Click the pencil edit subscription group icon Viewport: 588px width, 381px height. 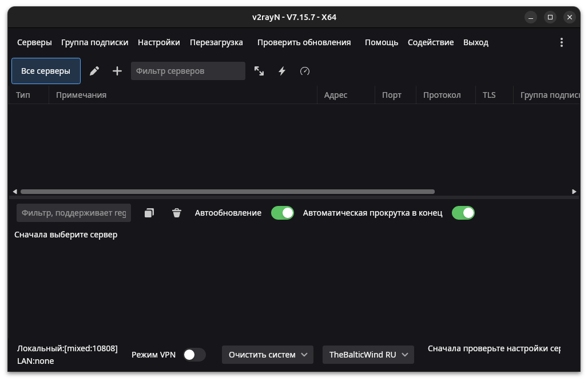94,71
